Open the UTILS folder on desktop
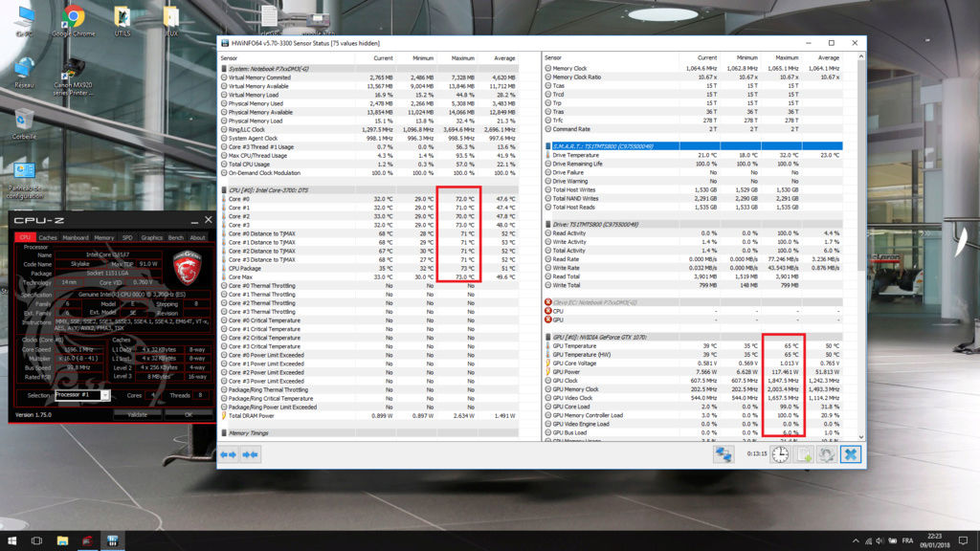The image size is (980, 551). (x=122, y=21)
